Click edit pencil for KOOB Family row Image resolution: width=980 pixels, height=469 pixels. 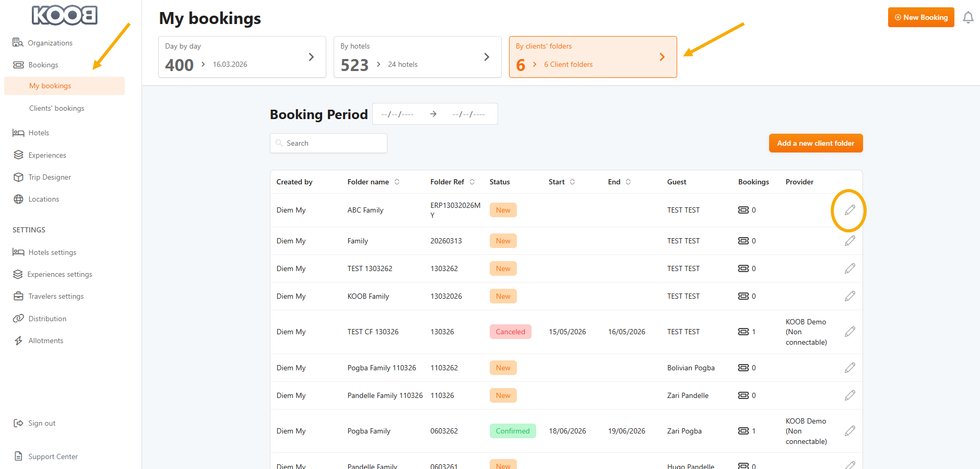coord(849,296)
